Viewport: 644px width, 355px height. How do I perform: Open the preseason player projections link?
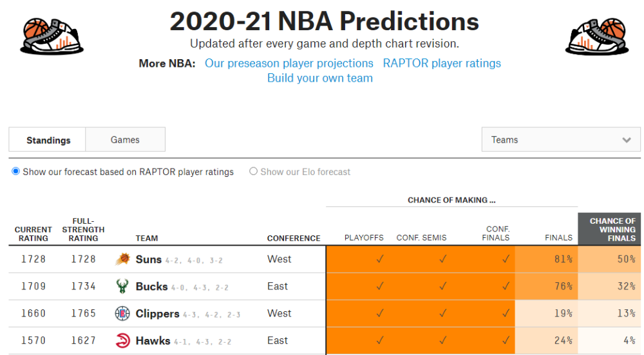[x=289, y=63]
